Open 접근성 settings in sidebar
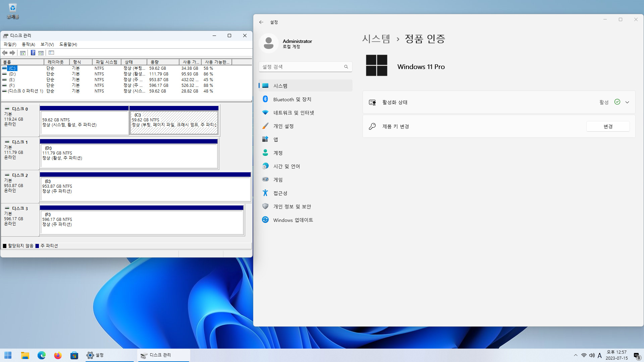 pos(305,193)
